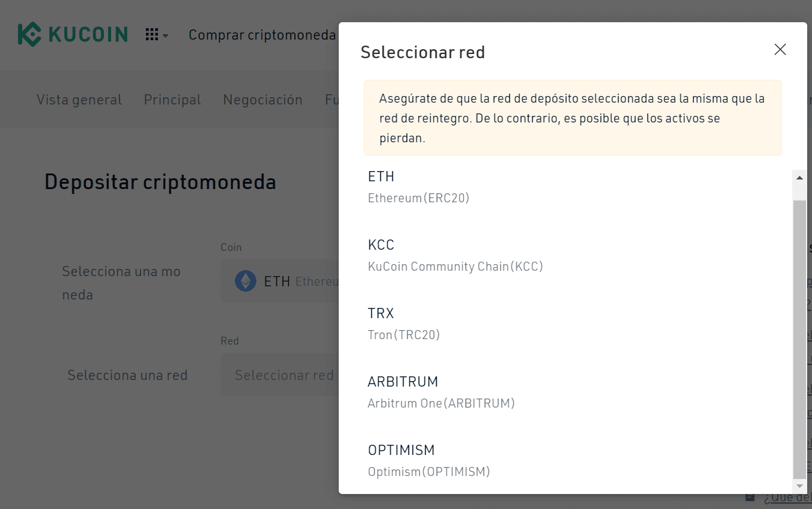The width and height of the screenshot is (812, 509).
Task: Open Comprar criptomoneda menu
Action: (x=262, y=35)
